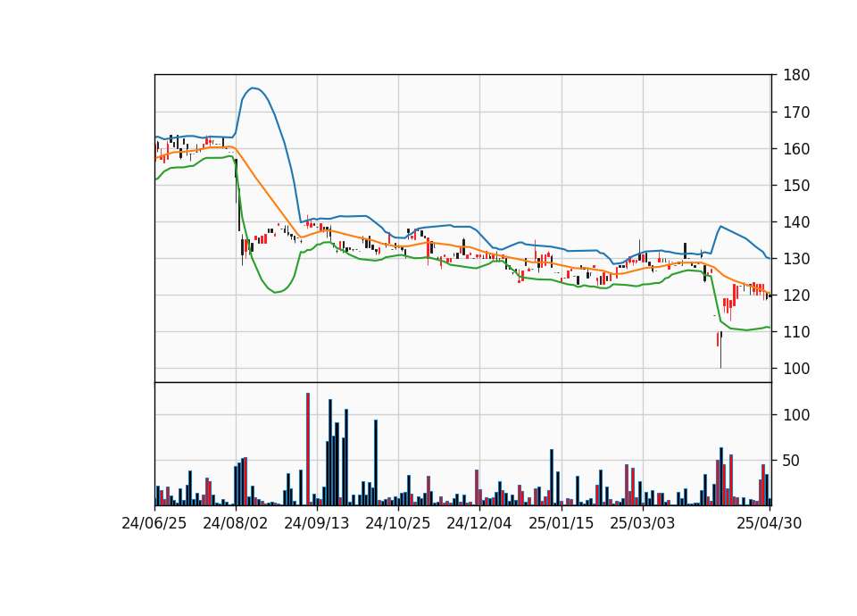Click the 140 price axis label
Image resolution: width=857 pixels, height=616 pixels.
(x=796, y=222)
